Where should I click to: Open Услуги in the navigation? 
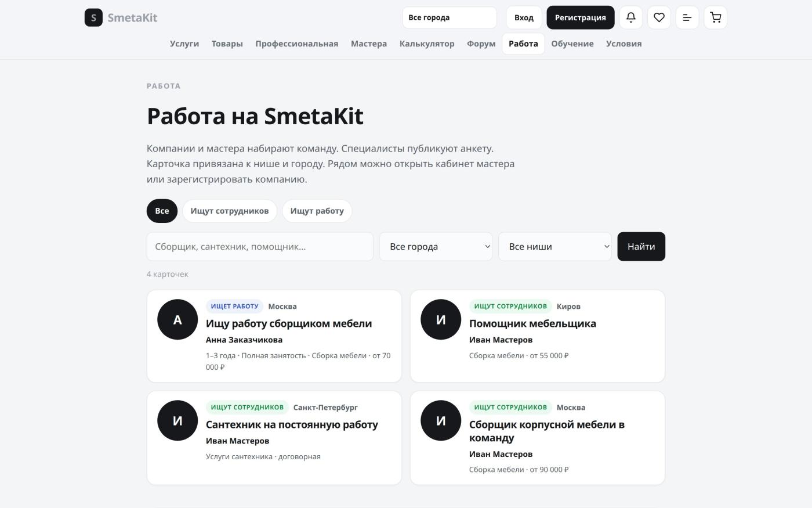coord(184,44)
